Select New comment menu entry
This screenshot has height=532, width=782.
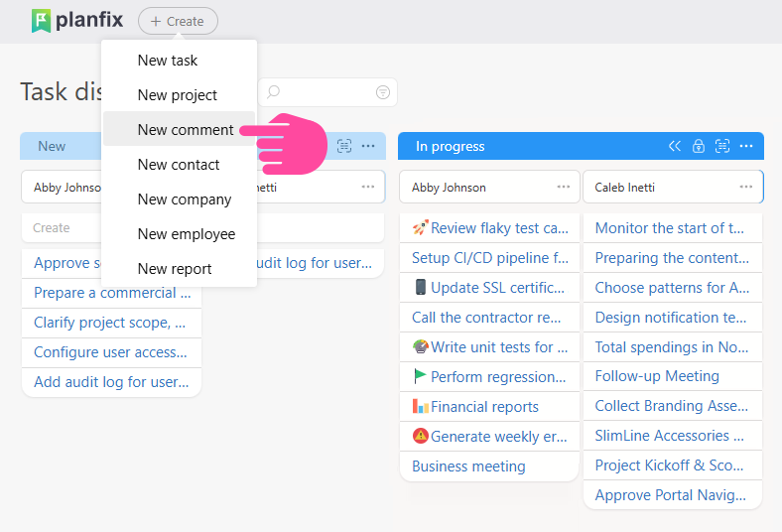(186, 130)
